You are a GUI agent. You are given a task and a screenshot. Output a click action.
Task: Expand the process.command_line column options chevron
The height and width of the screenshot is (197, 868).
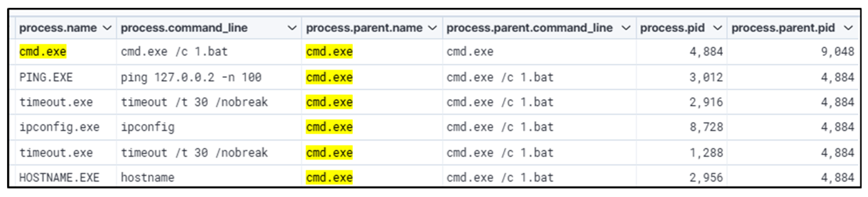[x=292, y=28]
